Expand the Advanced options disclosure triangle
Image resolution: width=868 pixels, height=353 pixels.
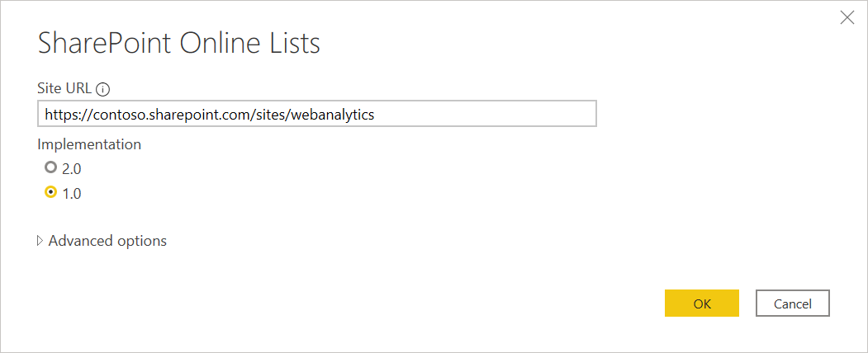(40, 241)
